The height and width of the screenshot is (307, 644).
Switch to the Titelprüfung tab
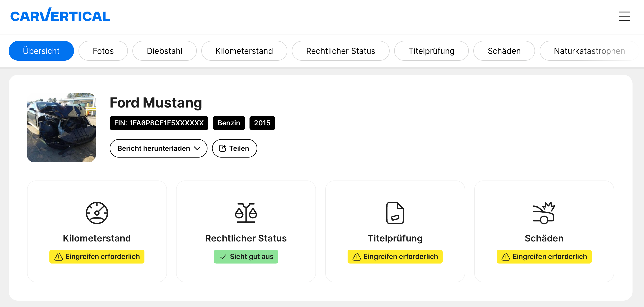coord(432,51)
